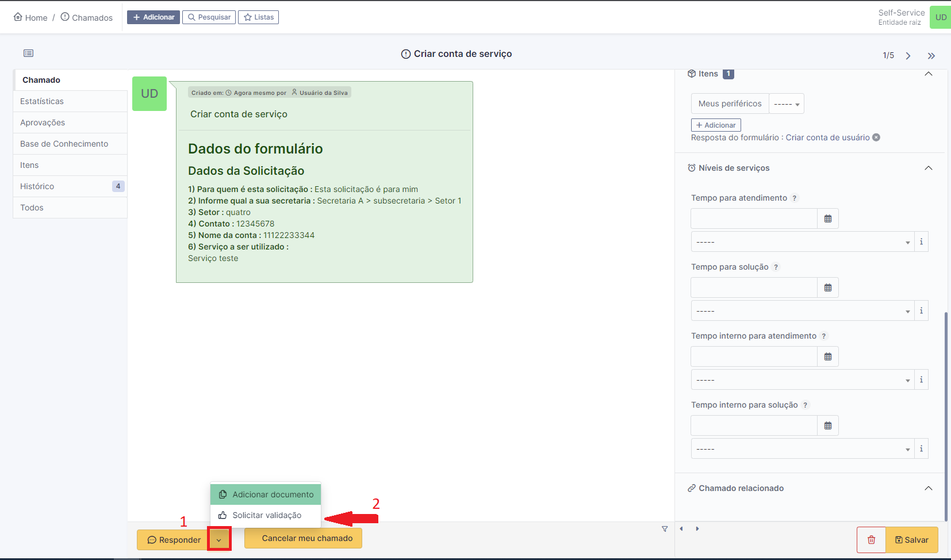Click the timeline filter icon above pagination arrows

(665, 528)
